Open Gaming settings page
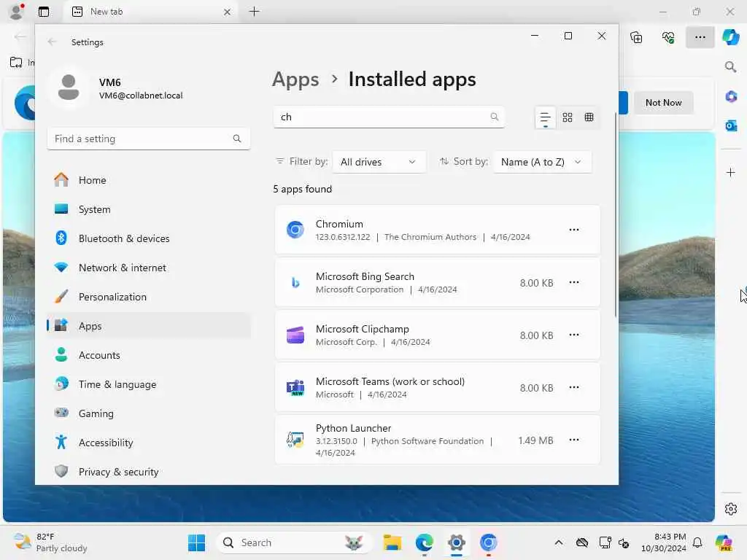Image resolution: width=747 pixels, height=560 pixels. [149, 413]
